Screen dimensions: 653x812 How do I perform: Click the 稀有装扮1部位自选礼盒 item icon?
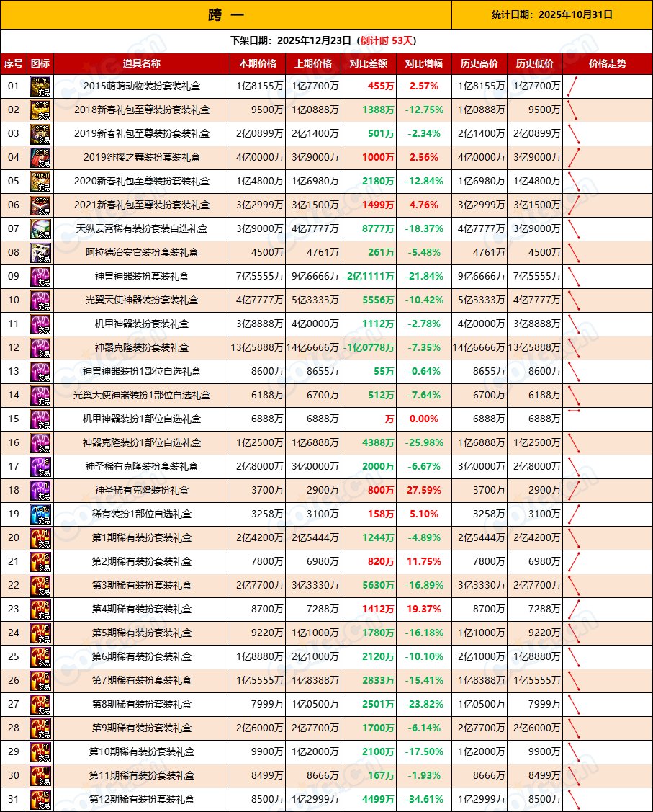pos(41,514)
